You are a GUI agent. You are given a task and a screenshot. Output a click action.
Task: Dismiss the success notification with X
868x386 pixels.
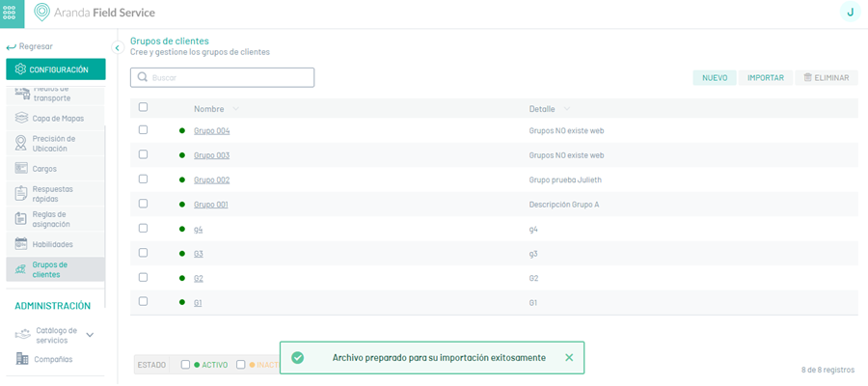(569, 357)
